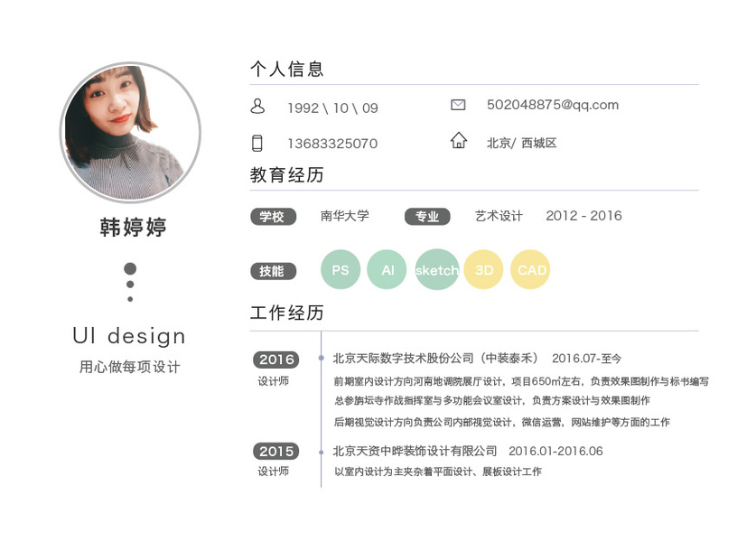Click the mobile phone icon
This screenshot has height=542, width=756.
point(257,144)
